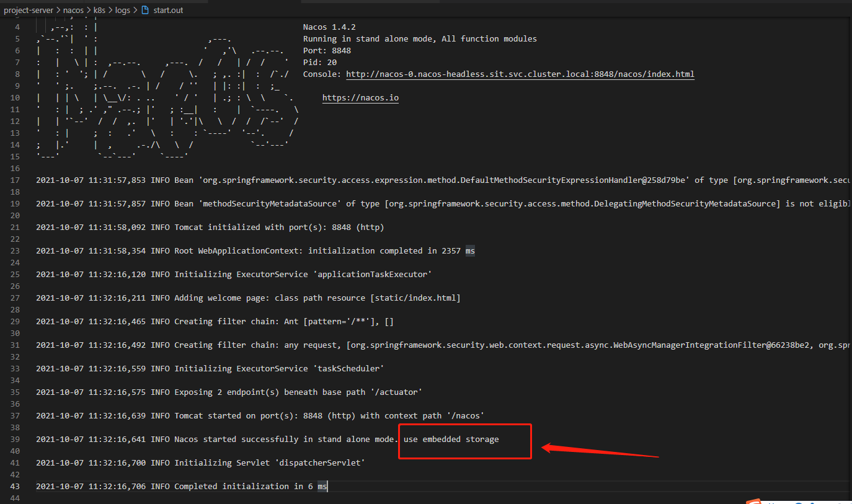This screenshot has height=504, width=852.
Task: Click 'Running in stand alone mode' line
Action: pos(420,39)
